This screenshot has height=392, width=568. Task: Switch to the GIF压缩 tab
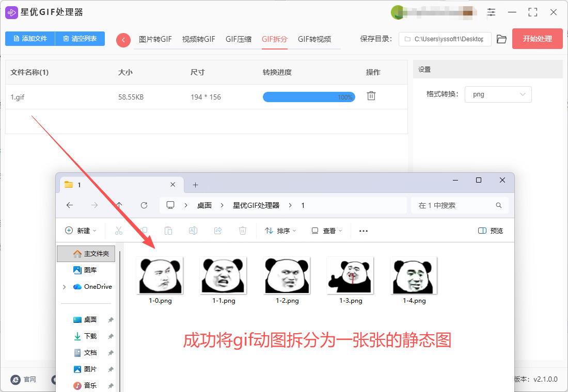point(239,39)
